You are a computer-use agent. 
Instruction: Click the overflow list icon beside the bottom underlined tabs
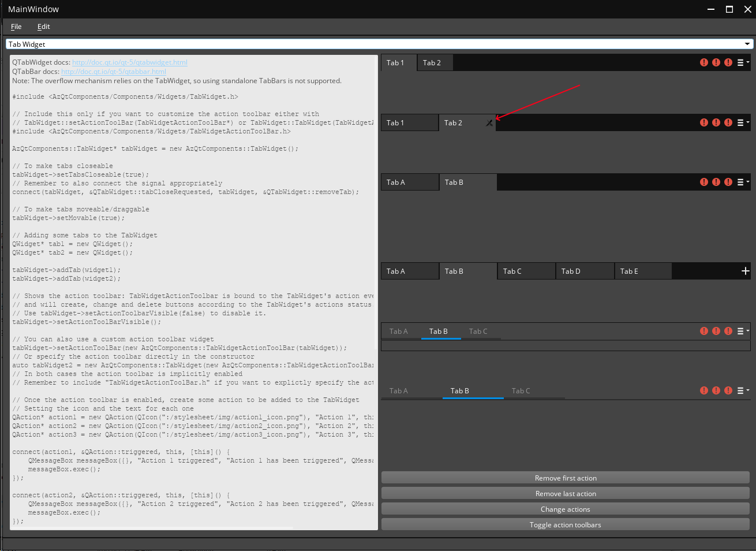click(740, 390)
